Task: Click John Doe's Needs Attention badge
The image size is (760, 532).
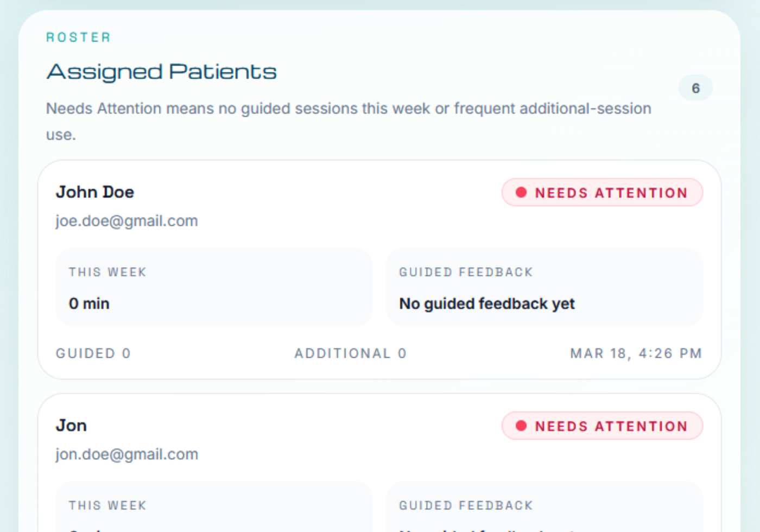Action: (x=602, y=193)
